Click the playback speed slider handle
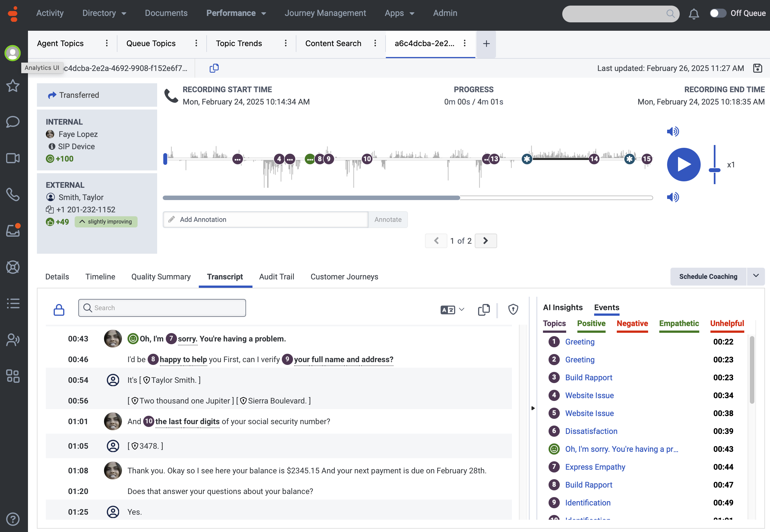The image size is (770, 532). point(714,170)
